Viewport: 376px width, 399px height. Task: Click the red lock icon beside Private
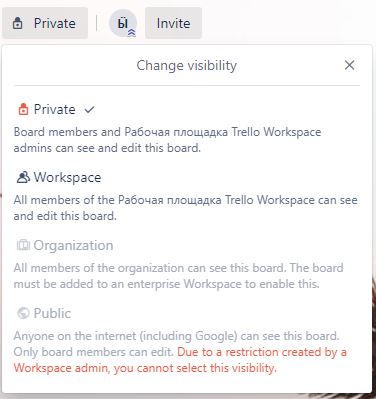coord(23,109)
